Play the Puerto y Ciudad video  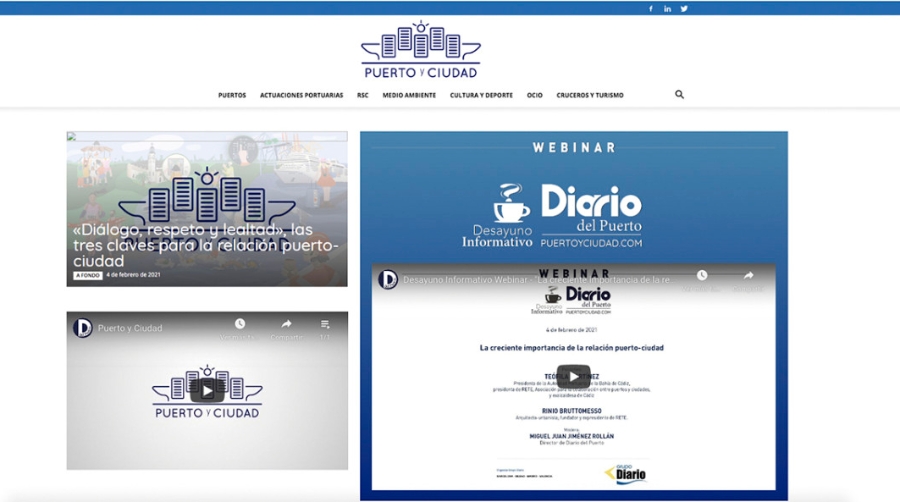point(207,391)
